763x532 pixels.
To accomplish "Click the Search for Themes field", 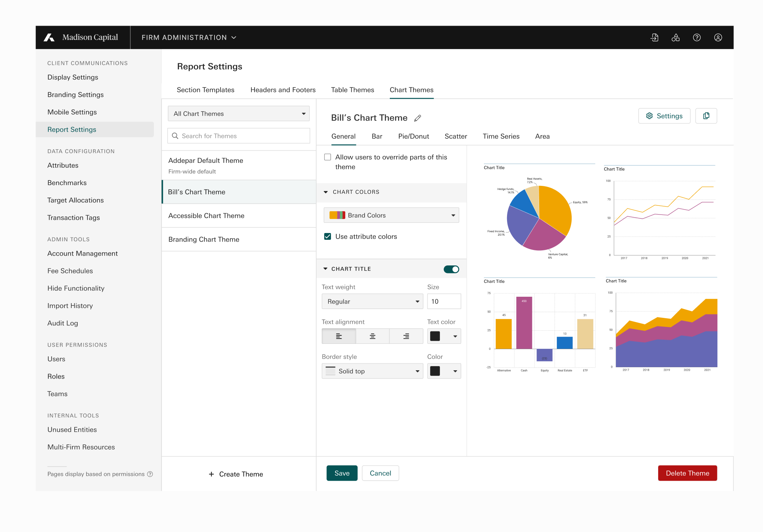I will click(239, 136).
